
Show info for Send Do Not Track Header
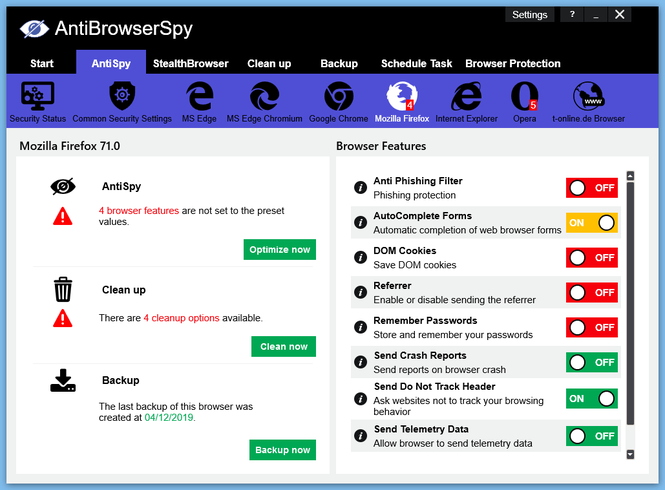(x=360, y=399)
